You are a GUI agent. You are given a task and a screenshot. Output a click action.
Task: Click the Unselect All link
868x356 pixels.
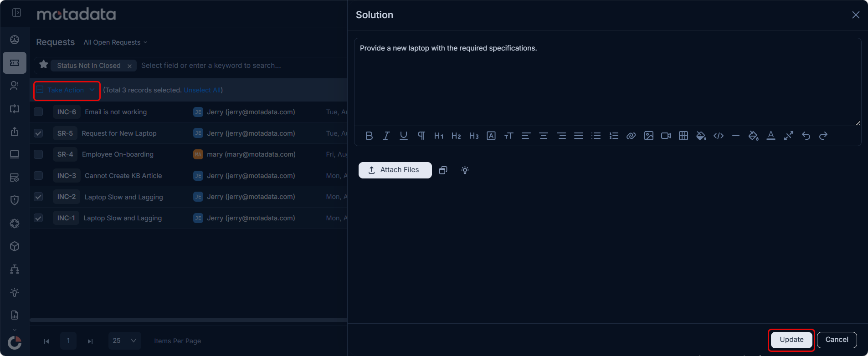pos(202,90)
